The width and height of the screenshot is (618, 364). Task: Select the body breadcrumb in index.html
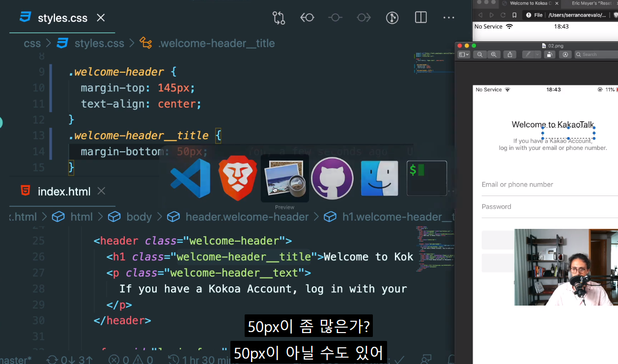pyautogui.click(x=139, y=217)
